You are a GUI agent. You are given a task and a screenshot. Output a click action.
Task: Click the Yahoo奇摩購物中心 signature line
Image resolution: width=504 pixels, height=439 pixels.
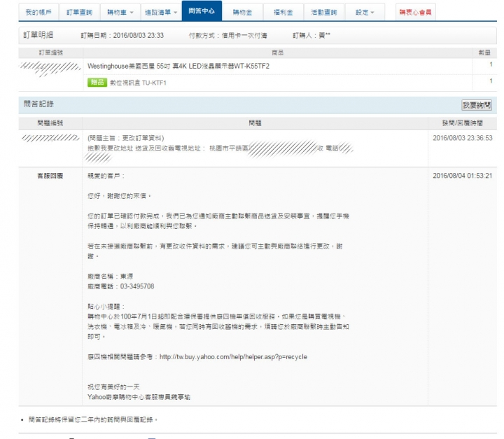(x=139, y=397)
